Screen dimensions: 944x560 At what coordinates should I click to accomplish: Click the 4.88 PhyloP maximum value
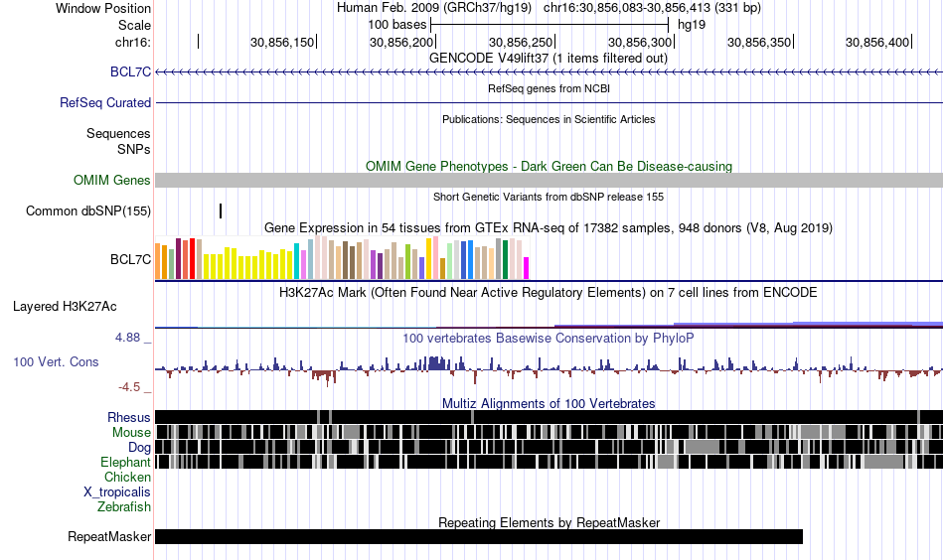click(x=127, y=338)
